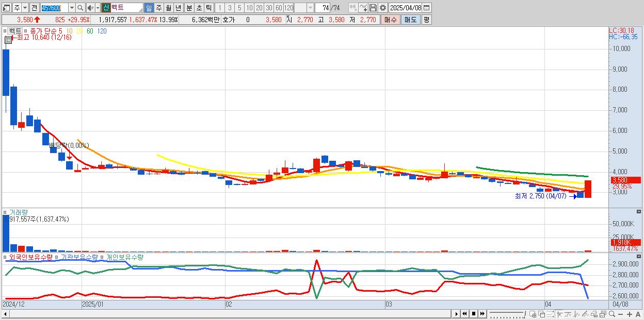Expand the dropdown next to speaker icon
The height and width of the screenshot is (320, 644).
[98, 8]
